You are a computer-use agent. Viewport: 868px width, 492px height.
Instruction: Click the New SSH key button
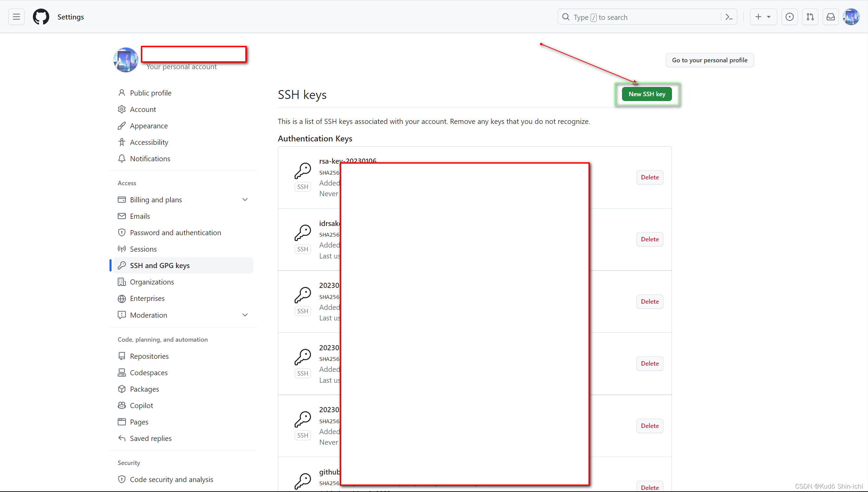tap(647, 93)
